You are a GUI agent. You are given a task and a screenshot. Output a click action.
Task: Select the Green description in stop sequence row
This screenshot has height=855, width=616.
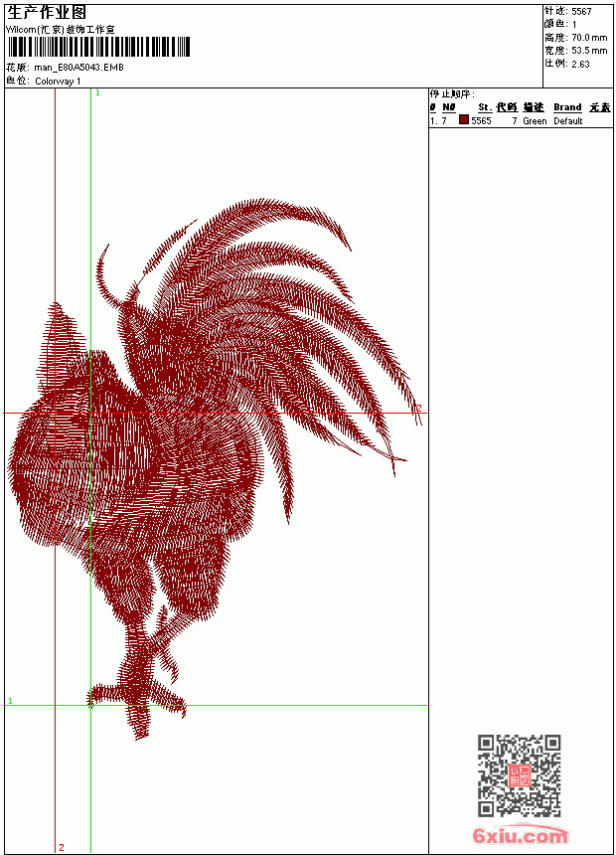(x=535, y=121)
